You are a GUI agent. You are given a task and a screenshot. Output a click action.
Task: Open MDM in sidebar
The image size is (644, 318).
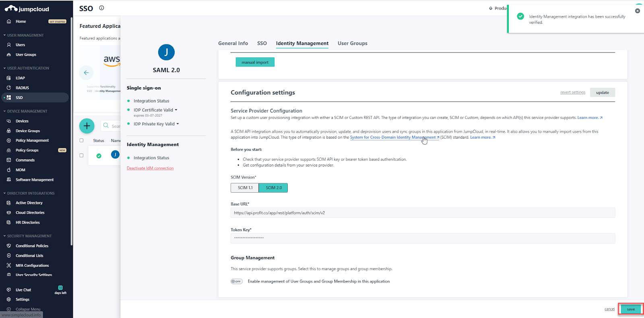pos(21,170)
